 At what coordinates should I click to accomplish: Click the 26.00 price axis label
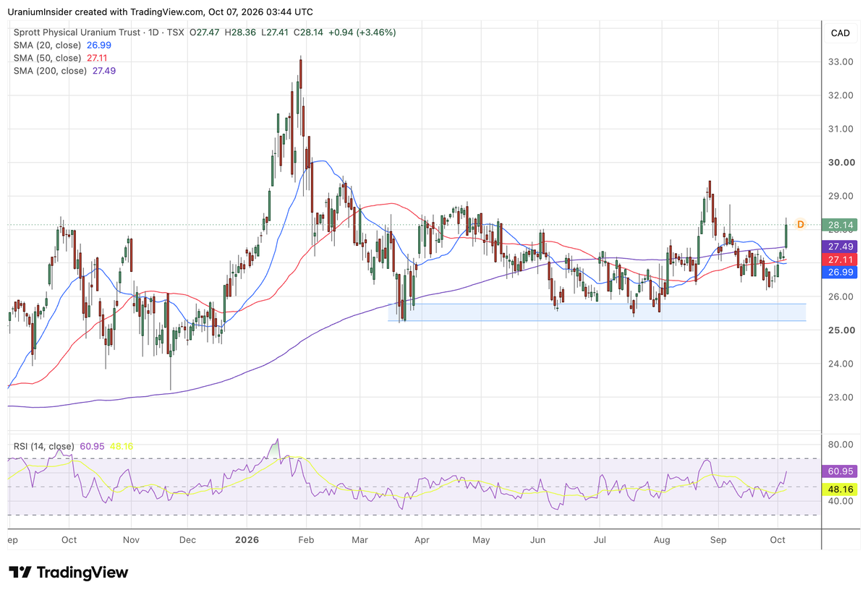[840, 296]
